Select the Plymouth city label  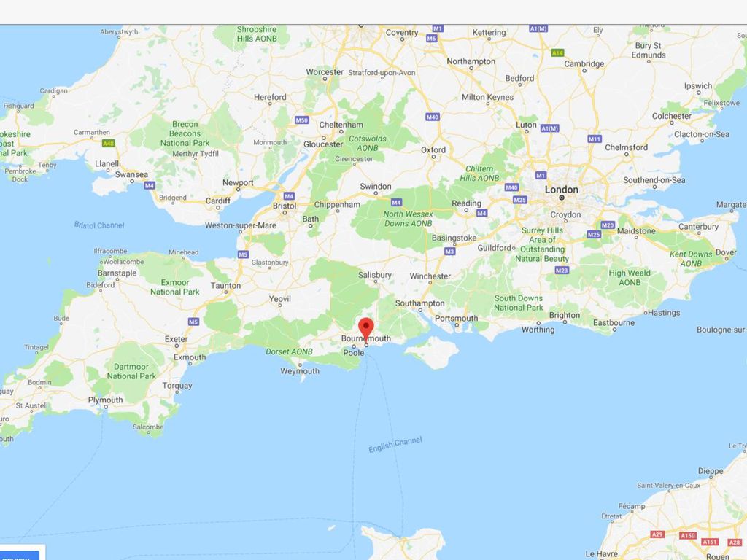click(x=105, y=400)
